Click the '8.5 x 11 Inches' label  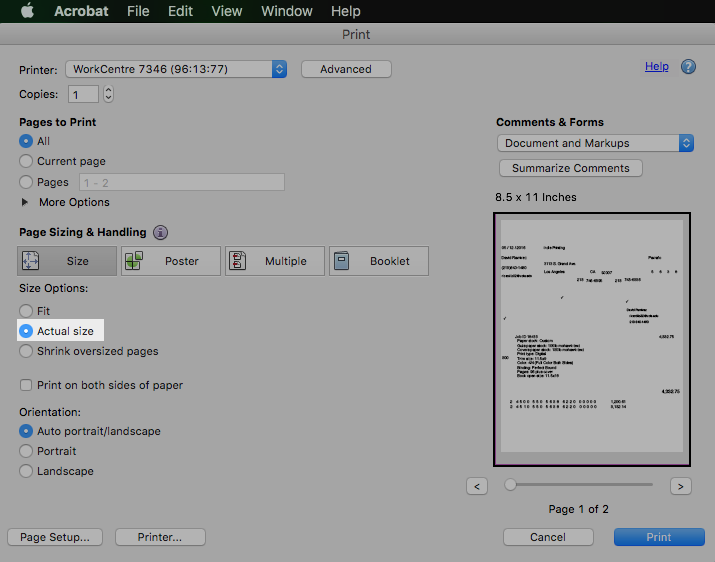536,198
